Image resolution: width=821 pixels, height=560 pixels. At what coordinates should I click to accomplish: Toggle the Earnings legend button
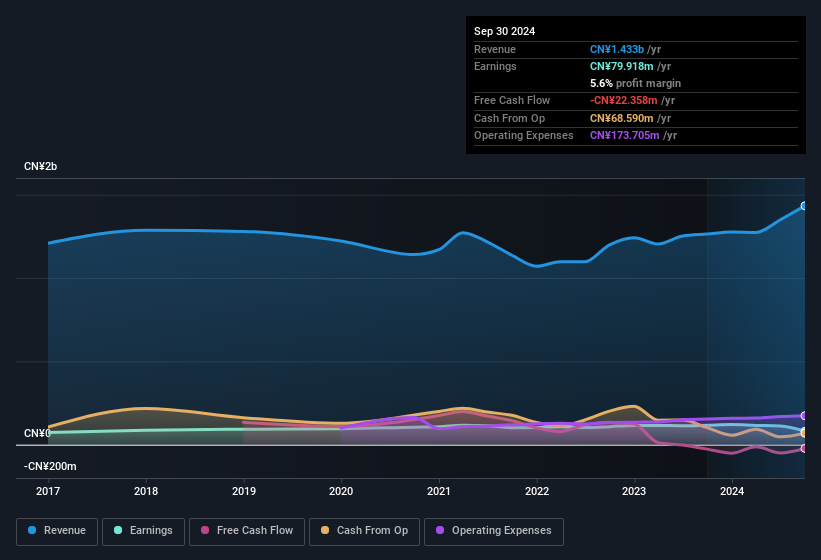[x=143, y=531]
